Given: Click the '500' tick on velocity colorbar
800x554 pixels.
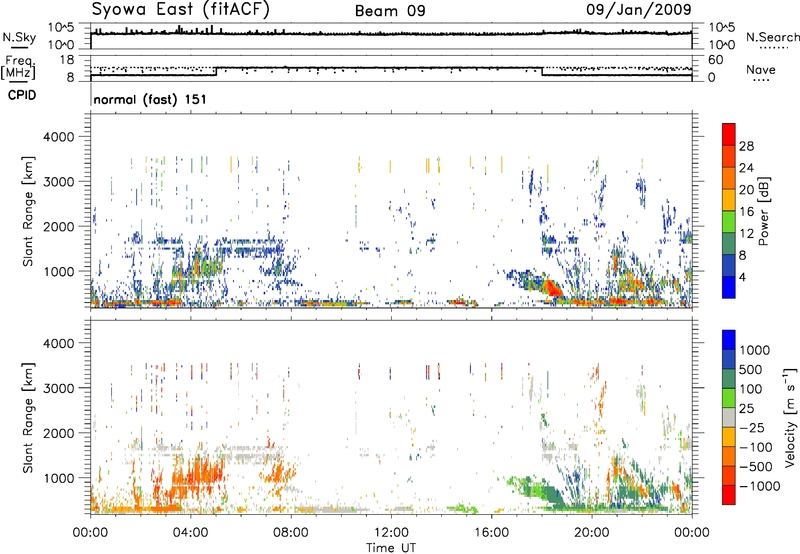Looking at the screenshot, I should point(752,369).
